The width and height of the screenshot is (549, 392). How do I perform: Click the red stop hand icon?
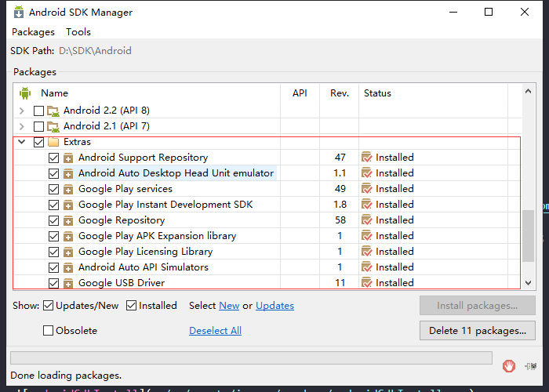(509, 366)
